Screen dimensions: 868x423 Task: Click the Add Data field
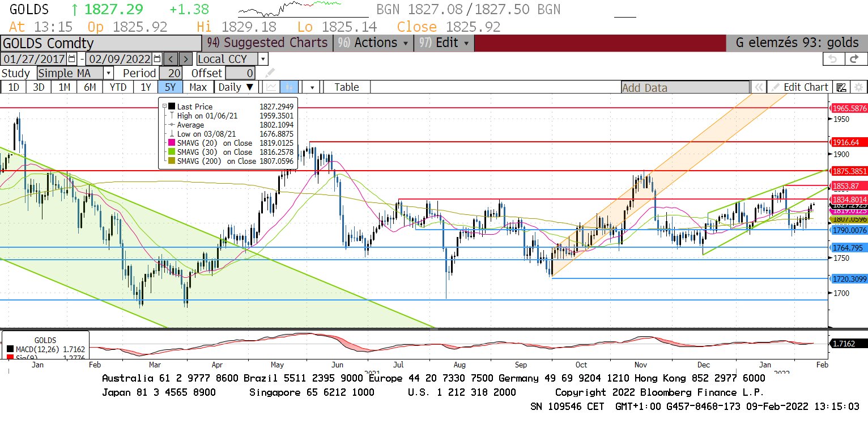click(685, 87)
